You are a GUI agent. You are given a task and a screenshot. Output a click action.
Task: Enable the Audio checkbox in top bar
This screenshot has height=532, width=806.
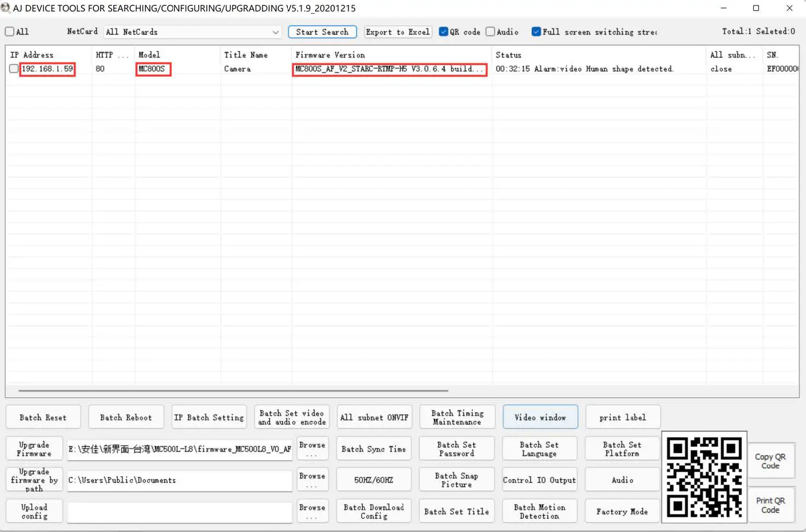tap(490, 32)
